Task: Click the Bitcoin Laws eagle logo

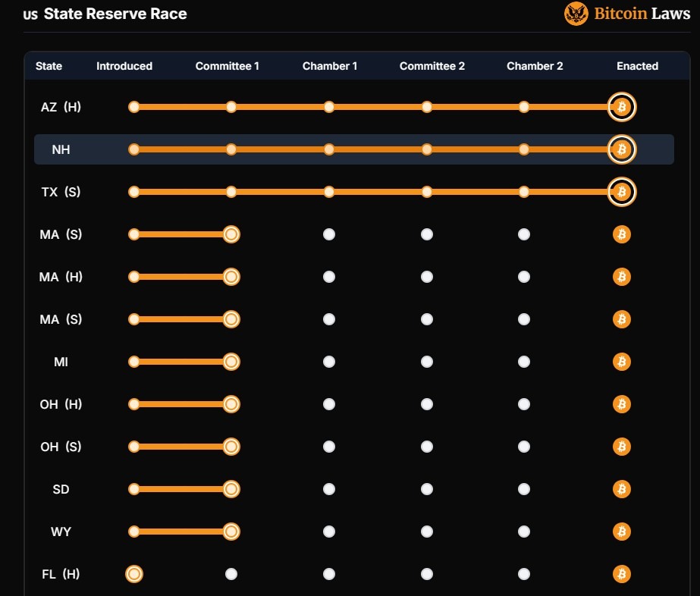Action: click(x=576, y=13)
